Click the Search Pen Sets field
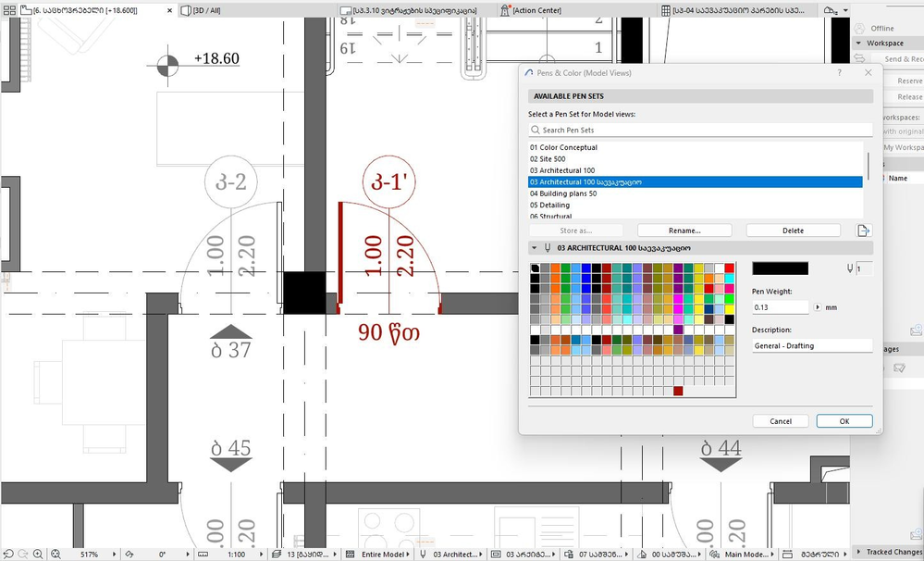924x561 pixels. click(x=700, y=130)
